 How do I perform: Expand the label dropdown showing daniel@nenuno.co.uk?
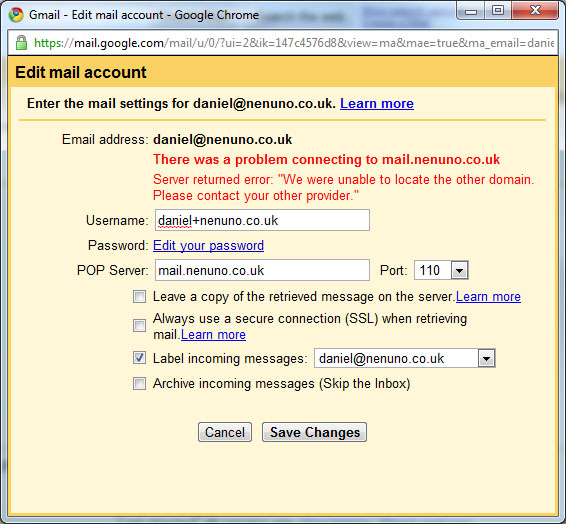405,358
